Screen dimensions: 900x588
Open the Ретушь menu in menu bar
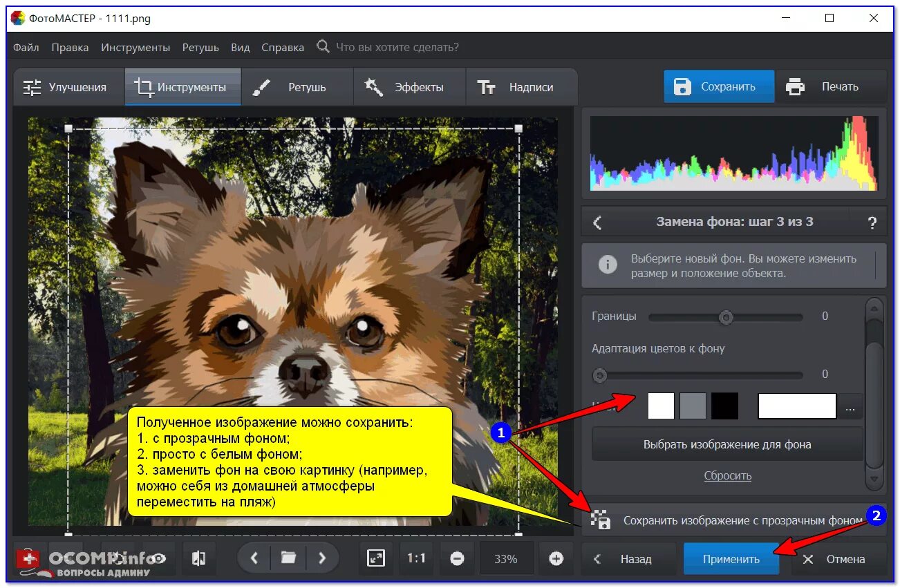(x=200, y=48)
